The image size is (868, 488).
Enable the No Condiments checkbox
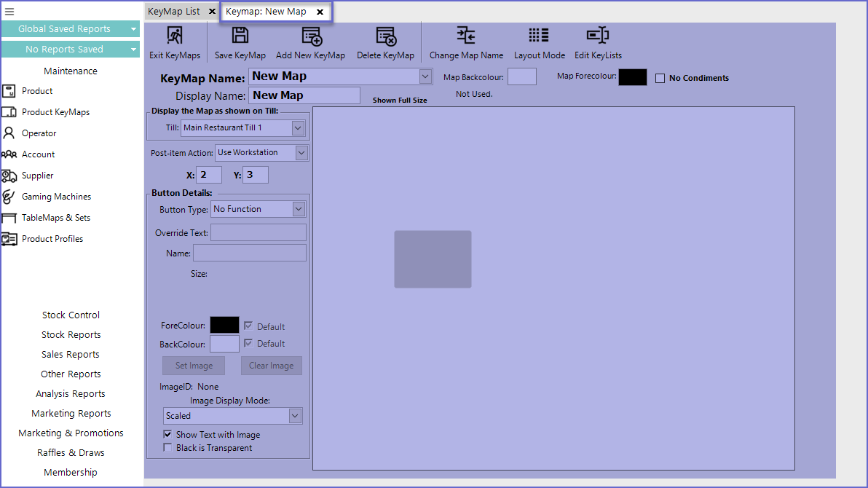click(x=660, y=79)
